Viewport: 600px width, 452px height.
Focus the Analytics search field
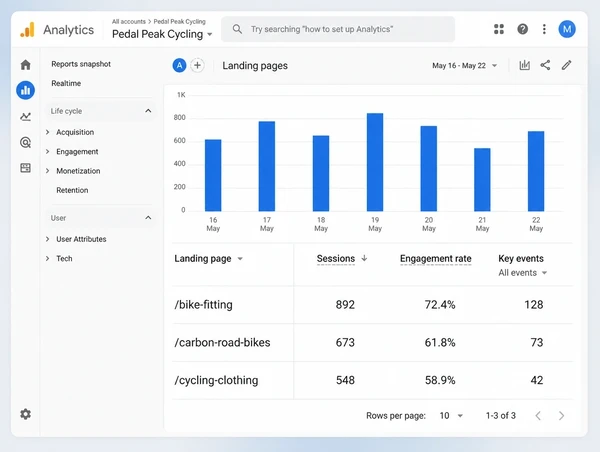point(338,29)
